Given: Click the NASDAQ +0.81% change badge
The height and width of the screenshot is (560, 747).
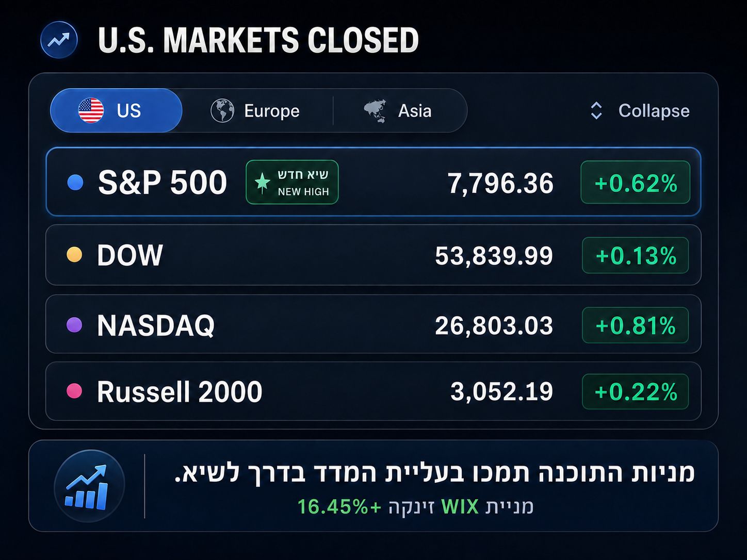Looking at the screenshot, I should point(636,325).
